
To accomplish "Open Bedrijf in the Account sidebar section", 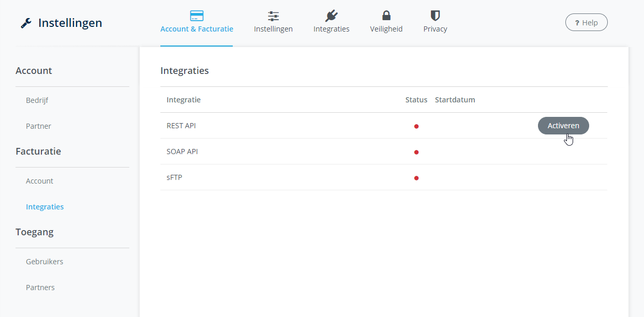I will click(37, 100).
